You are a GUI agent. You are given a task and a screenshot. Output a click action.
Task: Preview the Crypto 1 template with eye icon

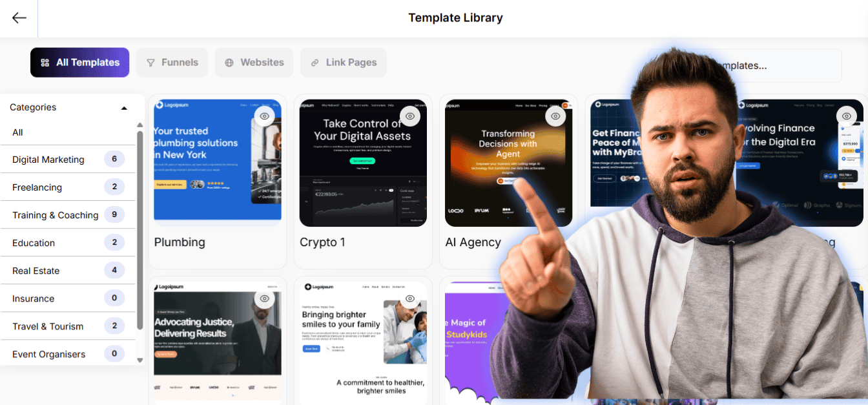click(x=410, y=116)
